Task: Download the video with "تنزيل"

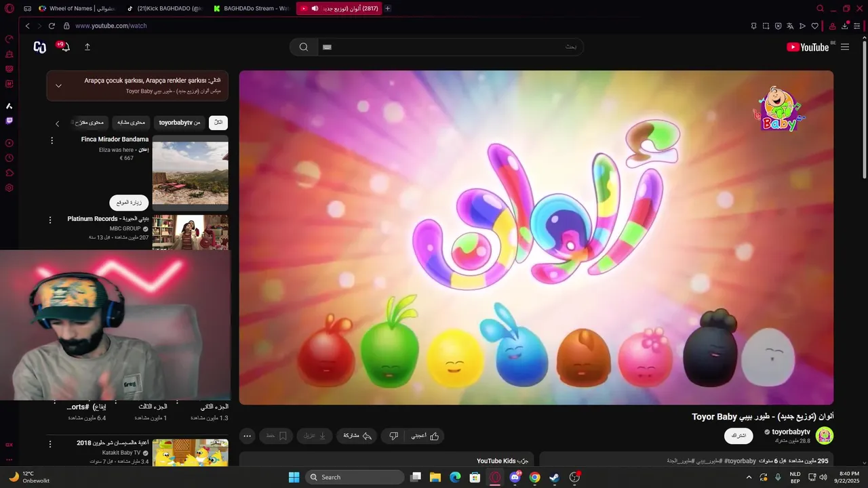Action: [315, 436]
